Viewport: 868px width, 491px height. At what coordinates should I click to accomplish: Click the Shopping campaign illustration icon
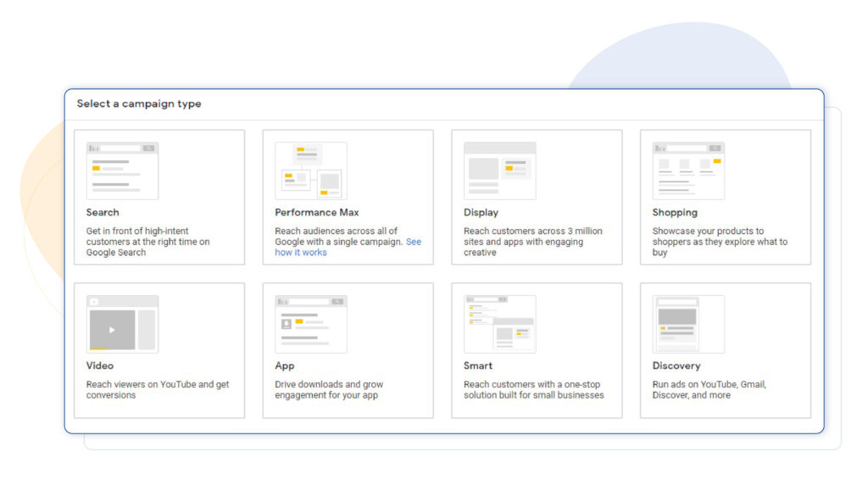point(688,170)
